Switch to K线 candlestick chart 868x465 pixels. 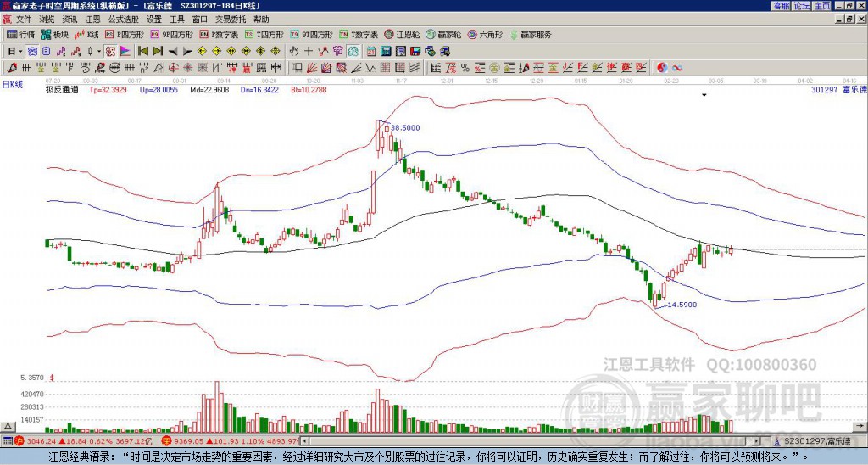point(86,34)
